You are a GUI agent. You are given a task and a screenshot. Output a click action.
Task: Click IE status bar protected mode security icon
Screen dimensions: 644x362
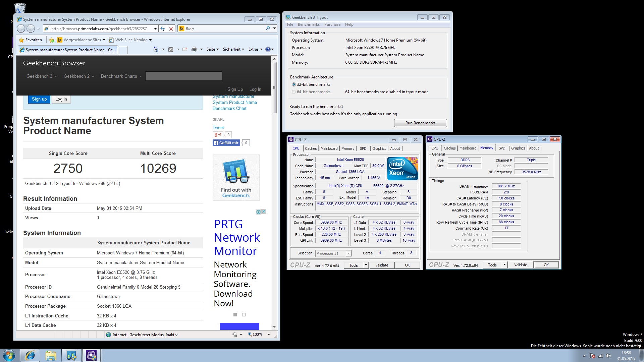(234, 335)
